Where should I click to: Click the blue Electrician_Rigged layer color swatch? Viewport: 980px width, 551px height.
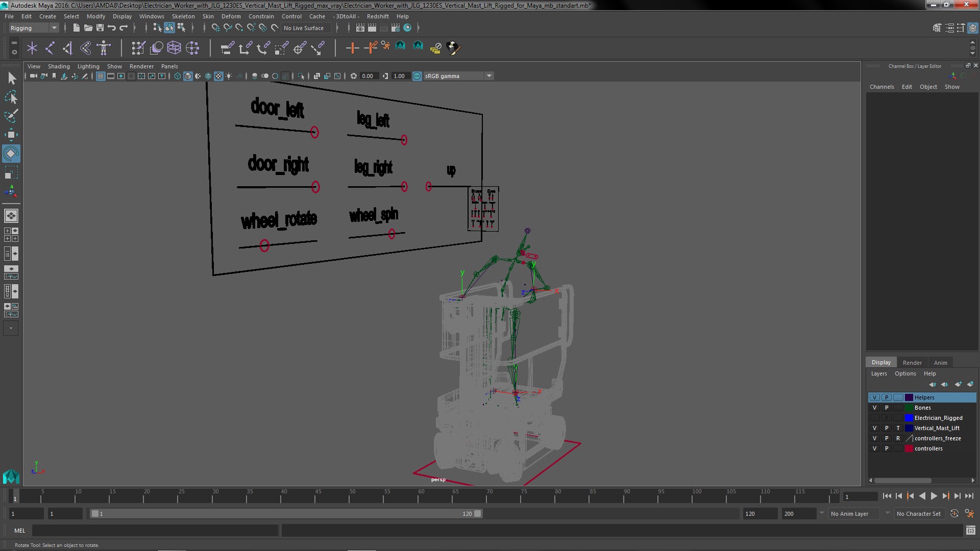tap(909, 418)
